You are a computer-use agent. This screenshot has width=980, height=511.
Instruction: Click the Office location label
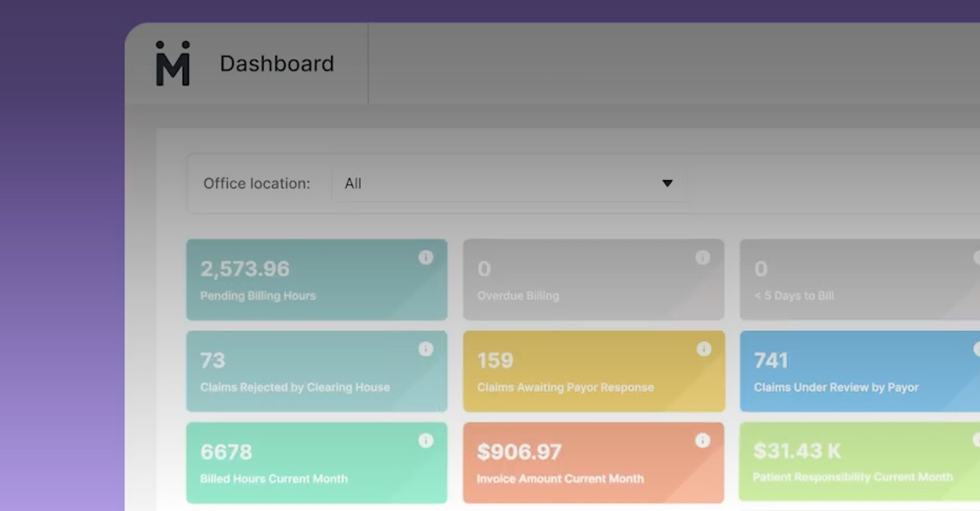click(x=256, y=184)
